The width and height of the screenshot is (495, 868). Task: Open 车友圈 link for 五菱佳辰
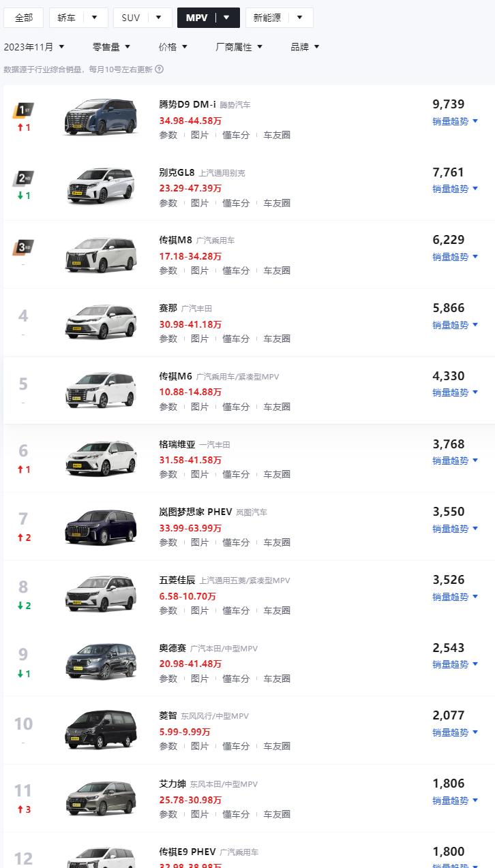pyautogui.click(x=277, y=610)
